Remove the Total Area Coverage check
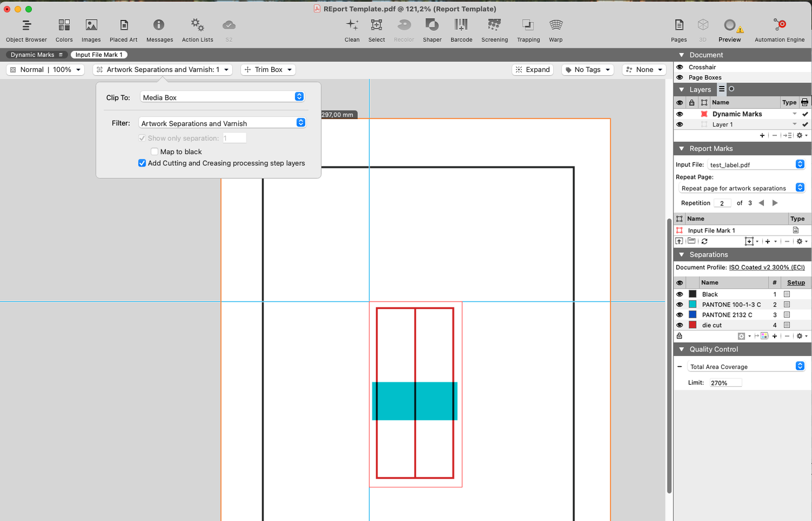Image resolution: width=812 pixels, height=521 pixels. [x=680, y=367]
